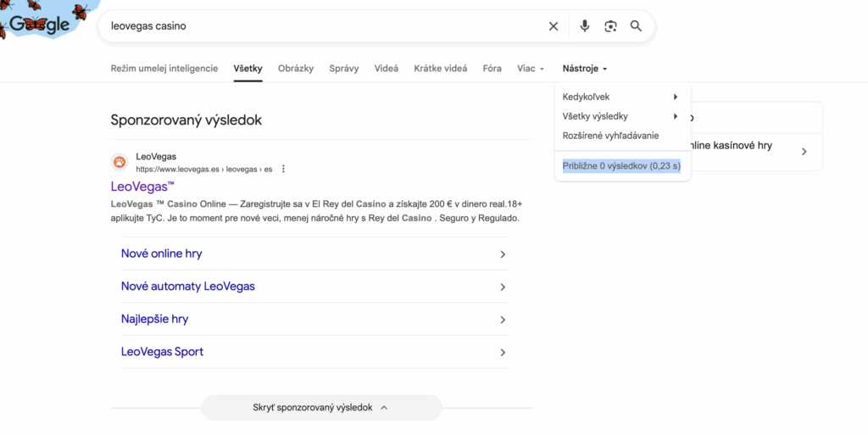
Task: Select Rozšírené vyhľadávanie menu entry
Action: pos(610,136)
